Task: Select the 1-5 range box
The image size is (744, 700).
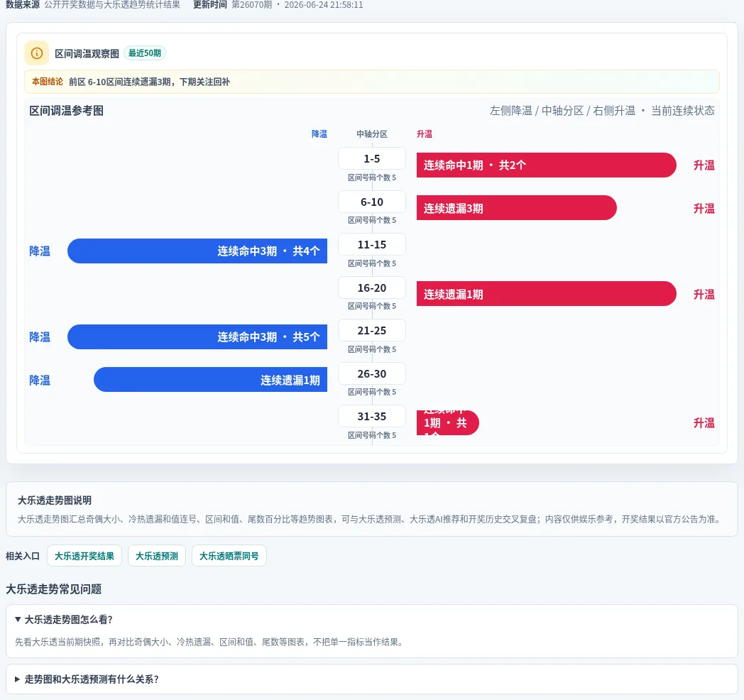Action: click(x=372, y=158)
